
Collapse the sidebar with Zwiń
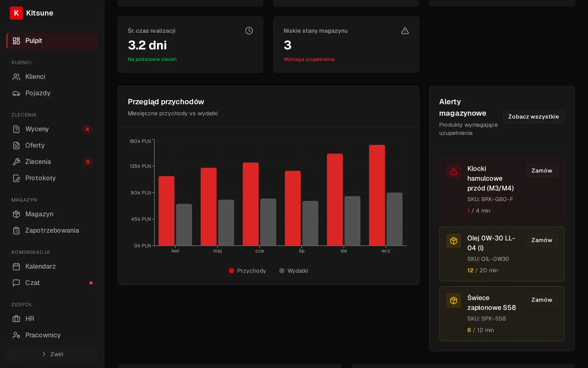pyautogui.click(x=52, y=354)
